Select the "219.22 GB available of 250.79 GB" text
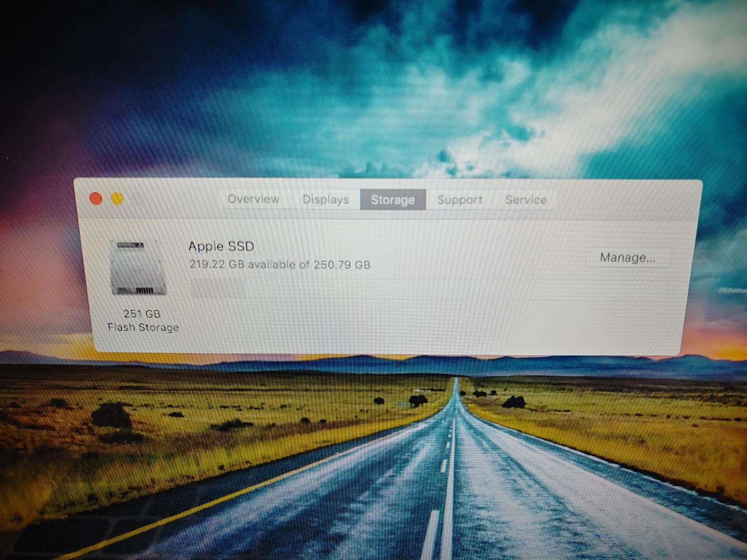 (x=280, y=264)
